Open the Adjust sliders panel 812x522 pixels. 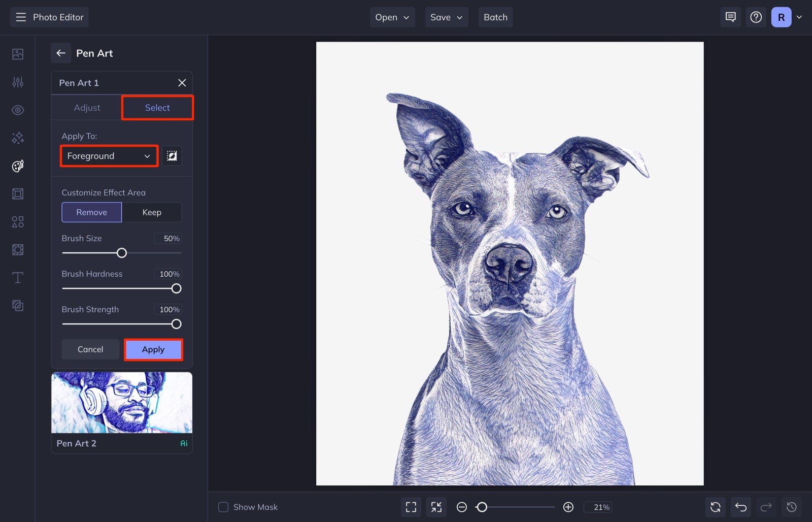[17, 82]
